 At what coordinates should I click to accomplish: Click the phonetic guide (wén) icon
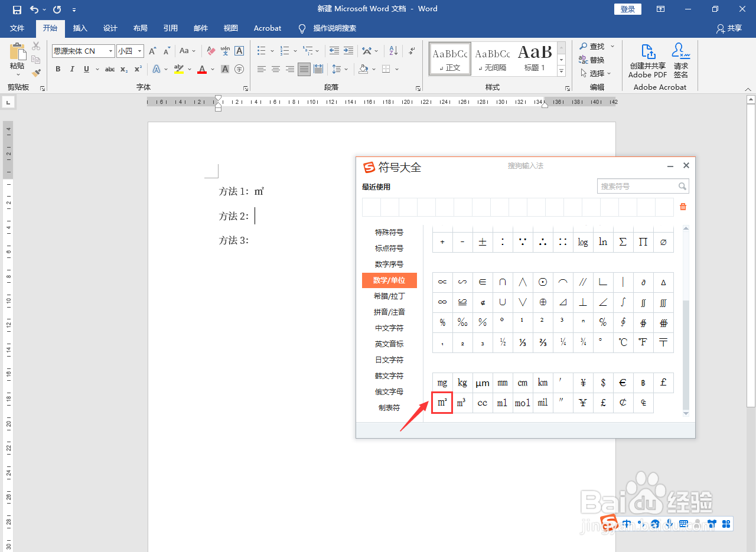[225, 51]
